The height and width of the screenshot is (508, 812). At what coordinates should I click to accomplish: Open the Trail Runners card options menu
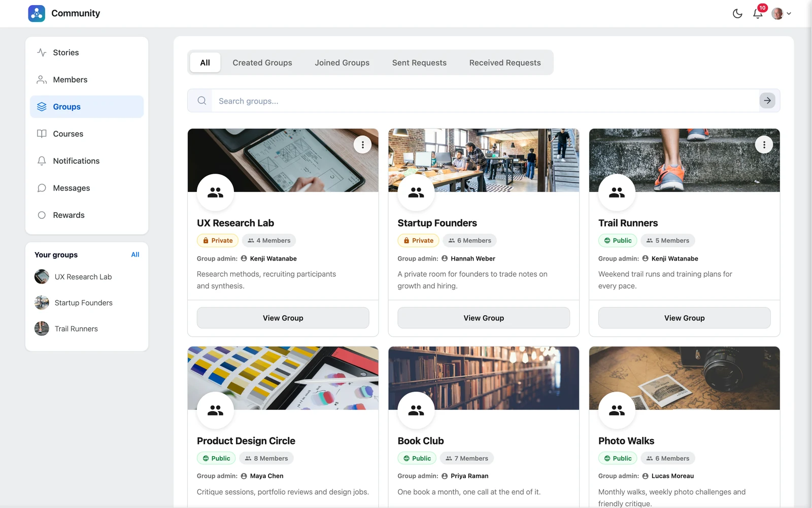pos(764,145)
